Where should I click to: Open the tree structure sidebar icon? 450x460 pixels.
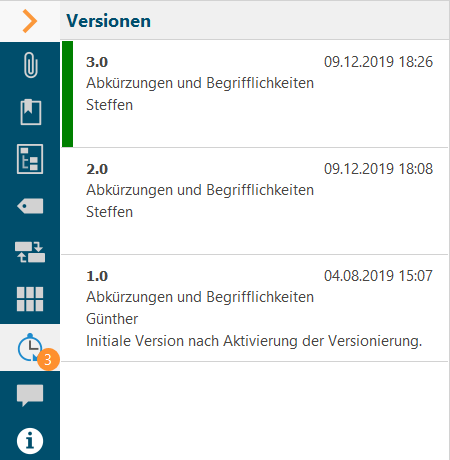click(x=30, y=159)
